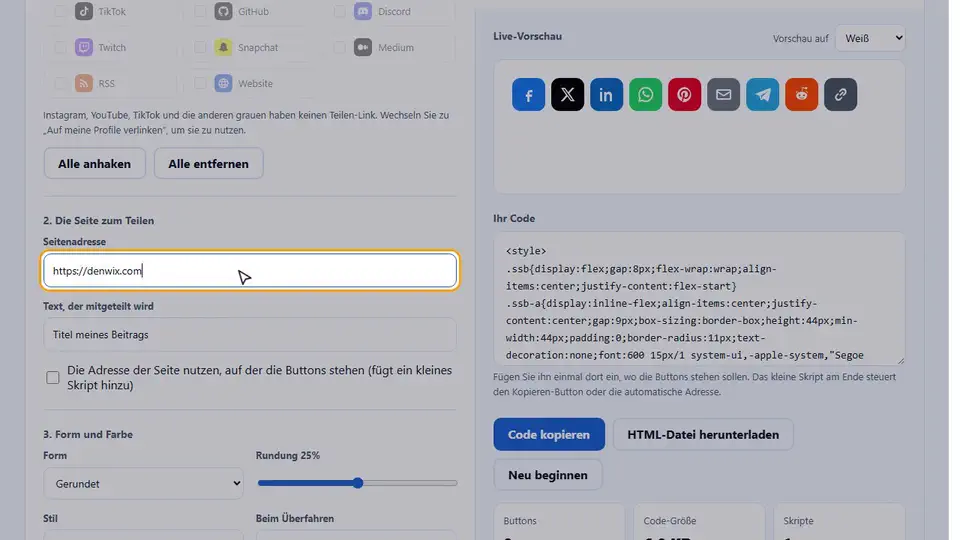The width and height of the screenshot is (960, 540).
Task: Click into the Seitenadresse URL field
Action: pyautogui.click(x=250, y=271)
